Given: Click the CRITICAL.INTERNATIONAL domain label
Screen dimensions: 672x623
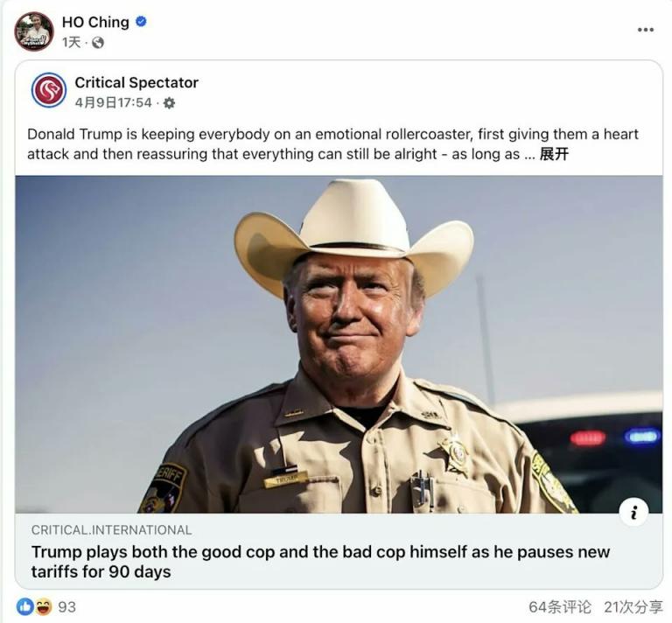Looking at the screenshot, I should tap(111, 529).
